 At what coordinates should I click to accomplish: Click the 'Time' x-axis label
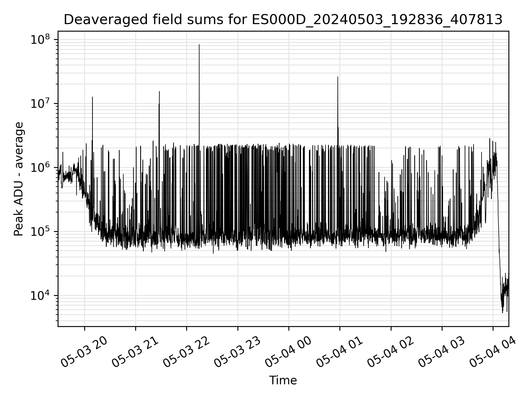(283, 380)
